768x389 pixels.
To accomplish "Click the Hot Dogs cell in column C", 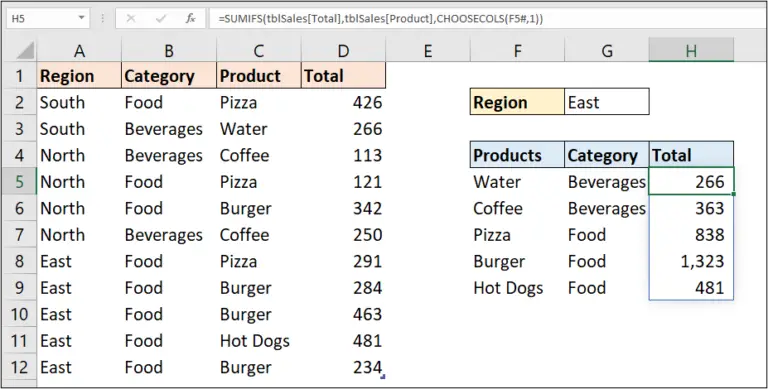I will click(x=259, y=340).
